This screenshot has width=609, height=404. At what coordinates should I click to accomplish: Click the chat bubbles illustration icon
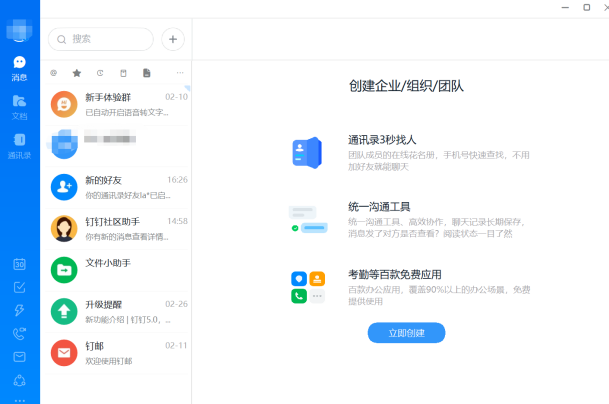pos(308,219)
